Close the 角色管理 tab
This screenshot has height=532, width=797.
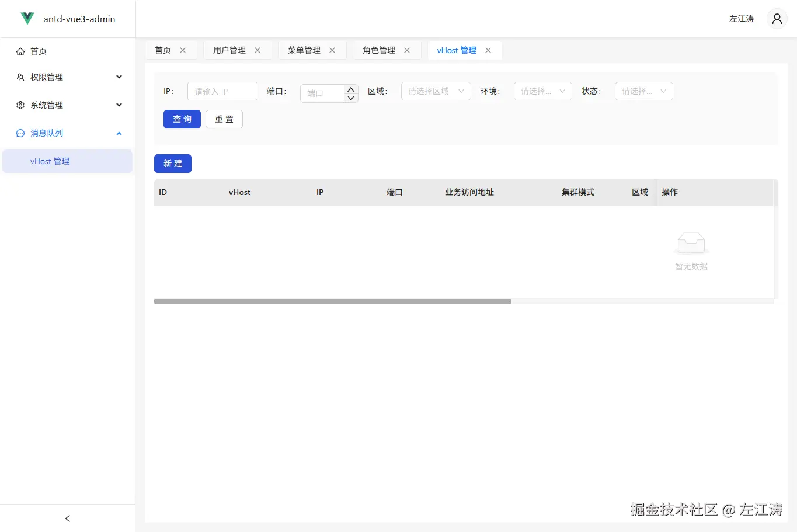(x=406, y=50)
